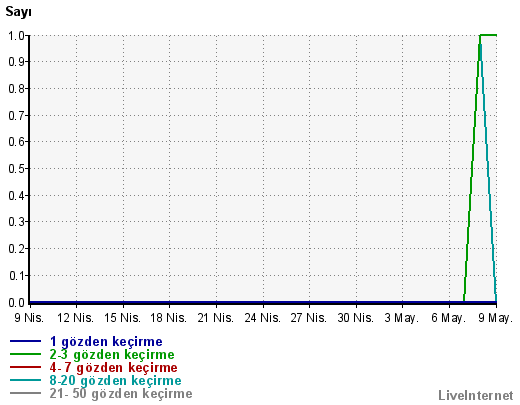Click the teal legend line swatch
This screenshot has height=405, width=520.
25,380
